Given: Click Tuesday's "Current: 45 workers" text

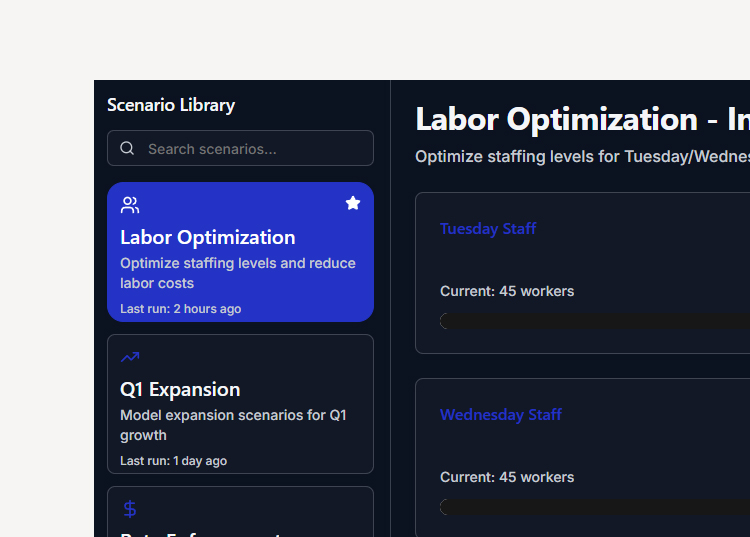Looking at the screenshot, I should pyautogui.click(x=507, y=291).
